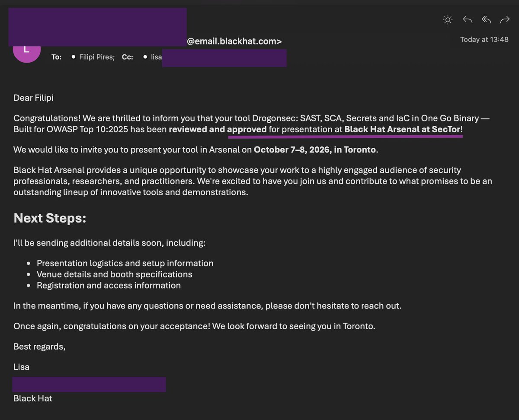
Task: Click the To: field label
Action: pyautogui.click(x=57, y=57)
